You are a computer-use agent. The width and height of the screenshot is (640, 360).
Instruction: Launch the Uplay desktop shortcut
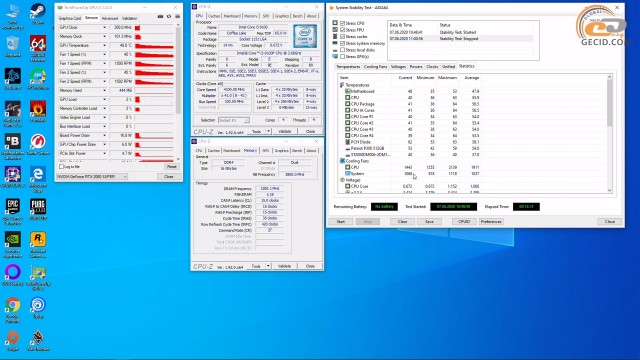pos(38,307)
